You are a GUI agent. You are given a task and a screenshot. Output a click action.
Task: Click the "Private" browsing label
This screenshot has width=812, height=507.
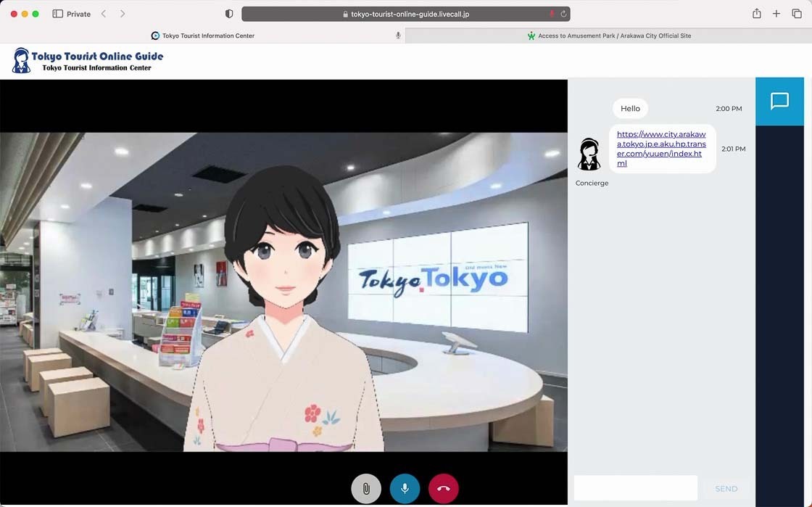point(79,14)
